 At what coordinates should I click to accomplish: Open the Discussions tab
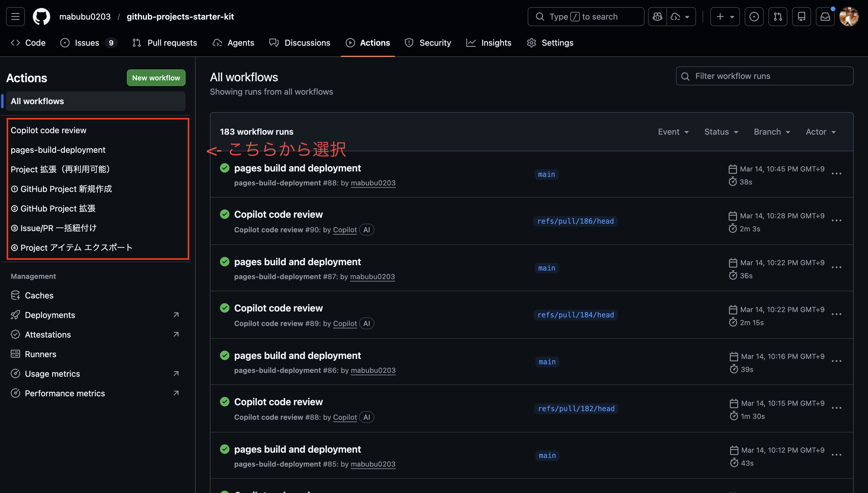[x=299, y=43]
